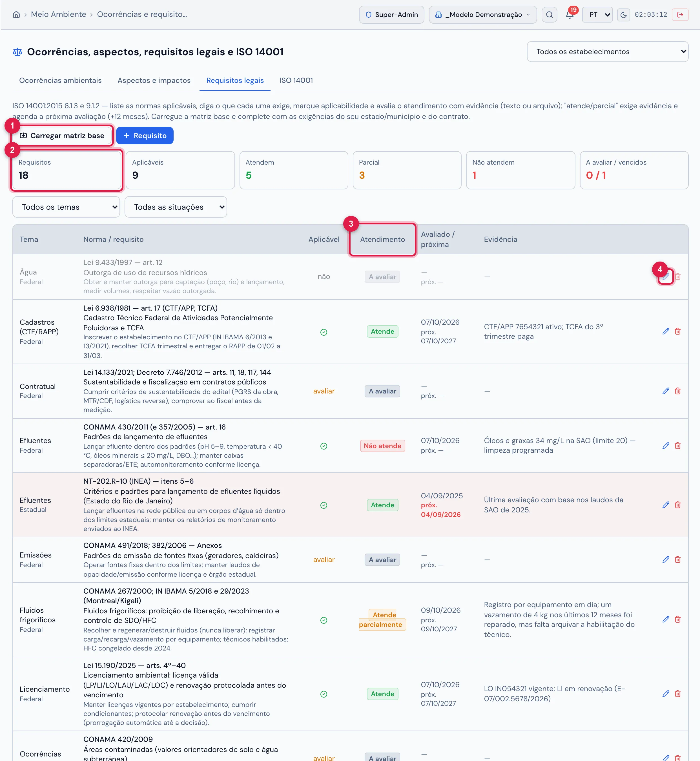Go to home via breadcrumb house icon
The image size is (700, 761).
[16, 14]
